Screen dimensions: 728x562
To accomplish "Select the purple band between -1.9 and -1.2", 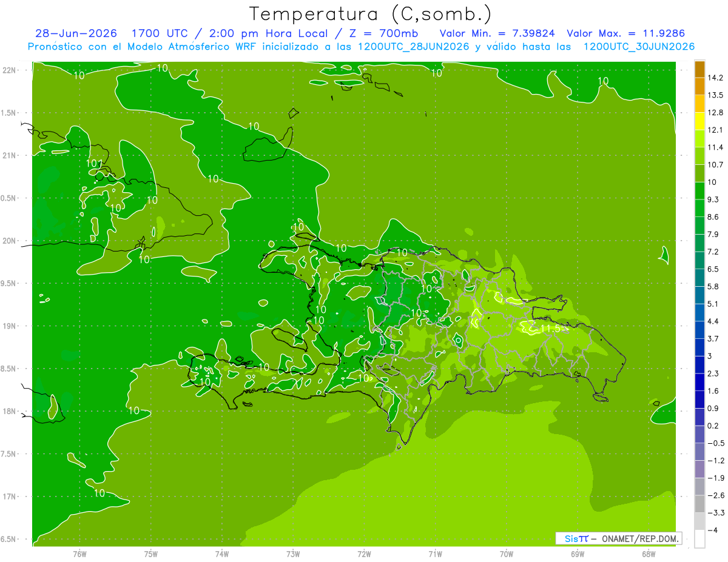I will [699, 469].
